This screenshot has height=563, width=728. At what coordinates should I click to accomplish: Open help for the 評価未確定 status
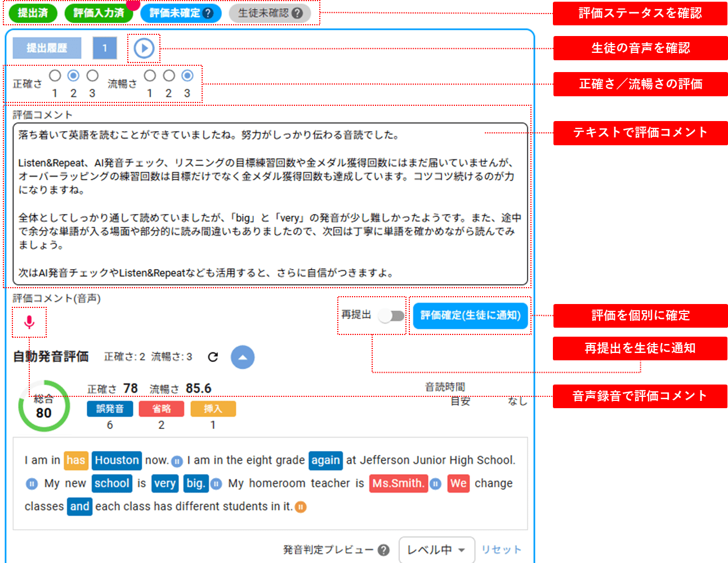(207, 13)
